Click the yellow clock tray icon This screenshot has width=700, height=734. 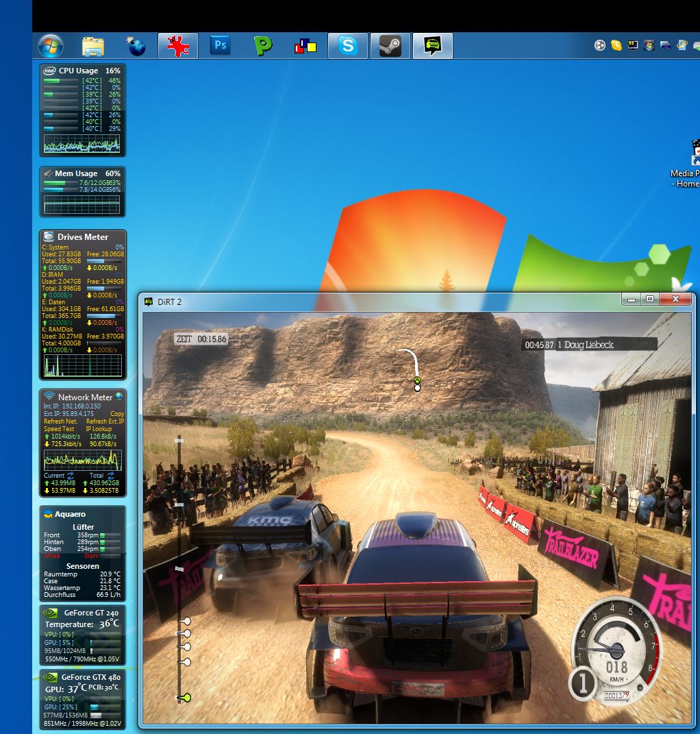pos(616,45)
